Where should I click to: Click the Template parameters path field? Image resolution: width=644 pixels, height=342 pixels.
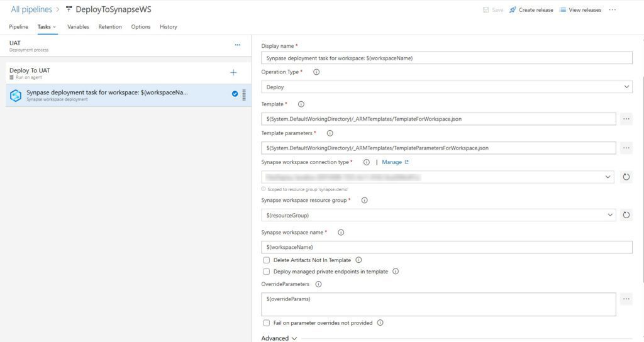(x=438, y=148)
